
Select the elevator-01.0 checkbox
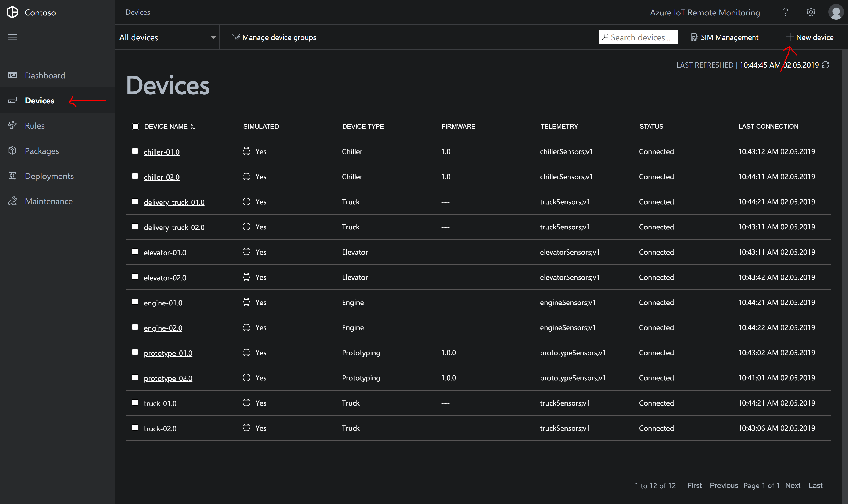click(x=135, y=251)
